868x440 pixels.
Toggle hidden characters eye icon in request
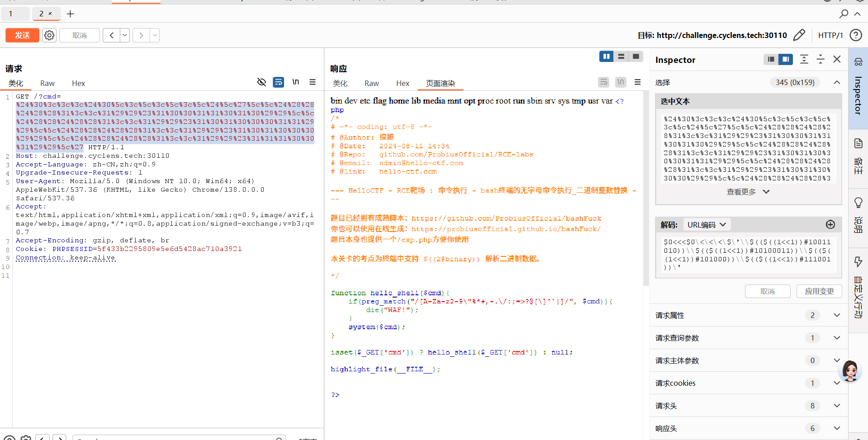click(261, 82)
